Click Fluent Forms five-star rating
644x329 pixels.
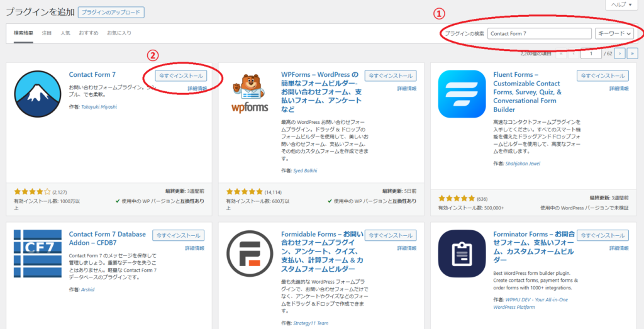457,198
